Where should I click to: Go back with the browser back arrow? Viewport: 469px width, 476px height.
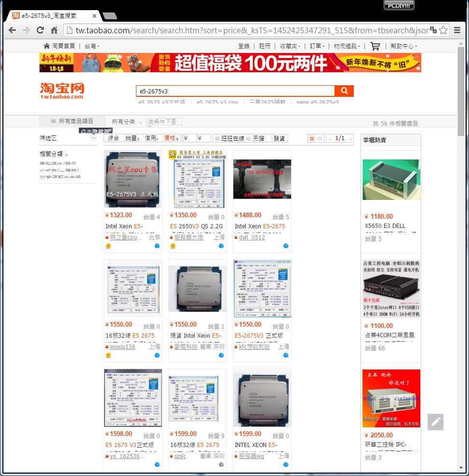click(12, 30)
